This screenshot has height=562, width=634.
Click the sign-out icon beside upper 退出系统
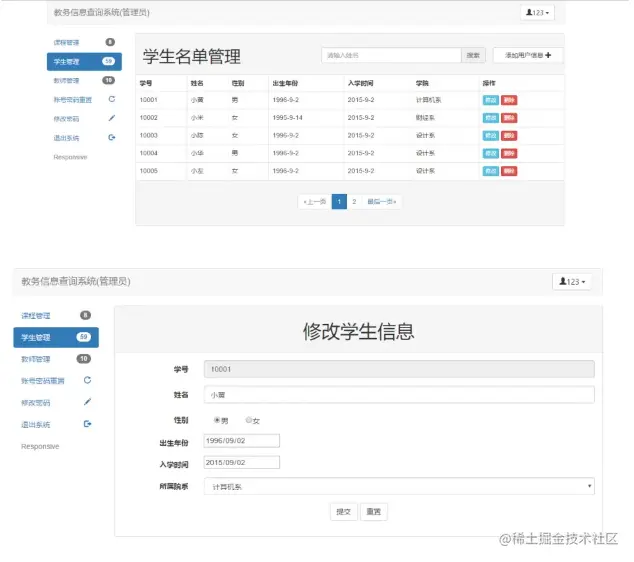click(112, 137)
